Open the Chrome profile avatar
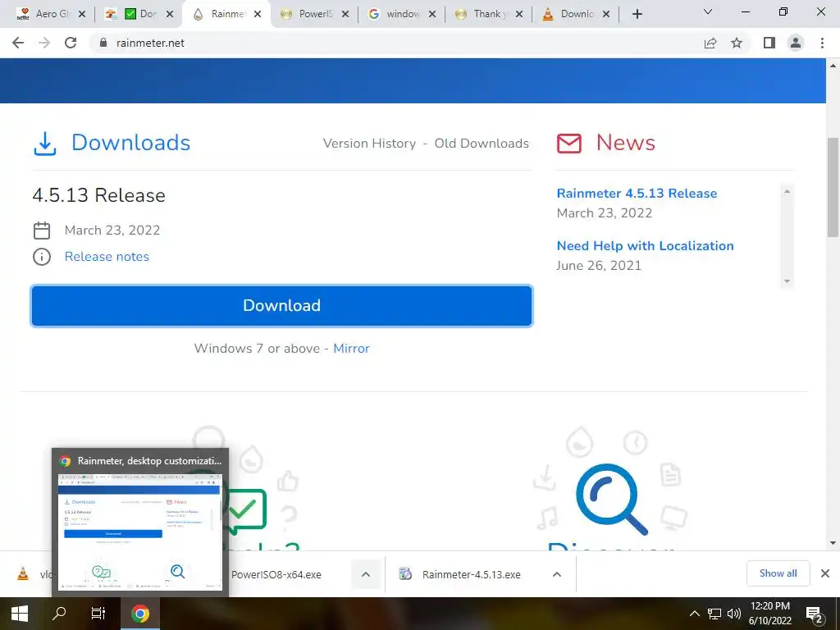The image size is (840, 630). (796, 43)
